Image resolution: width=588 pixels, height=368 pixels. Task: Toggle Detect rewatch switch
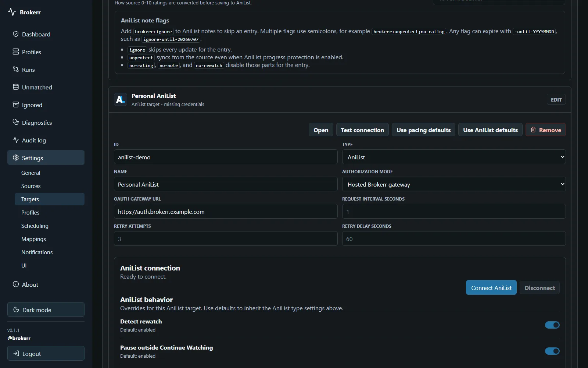pos(552,325)
